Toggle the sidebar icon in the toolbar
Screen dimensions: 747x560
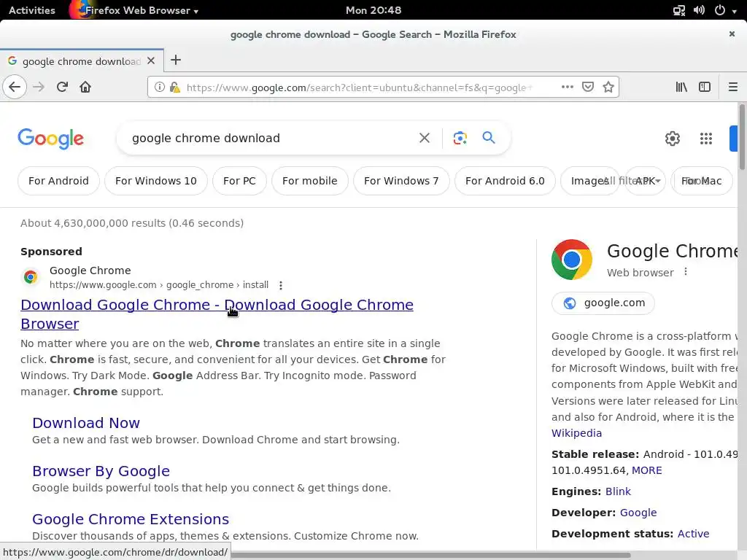pos(705,87)
